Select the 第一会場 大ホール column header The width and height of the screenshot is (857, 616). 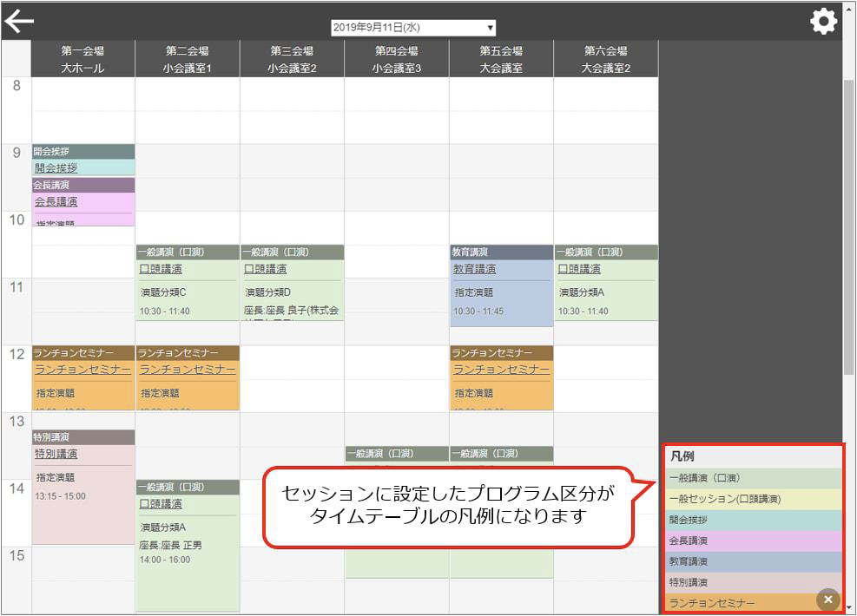tap(83, 59)
